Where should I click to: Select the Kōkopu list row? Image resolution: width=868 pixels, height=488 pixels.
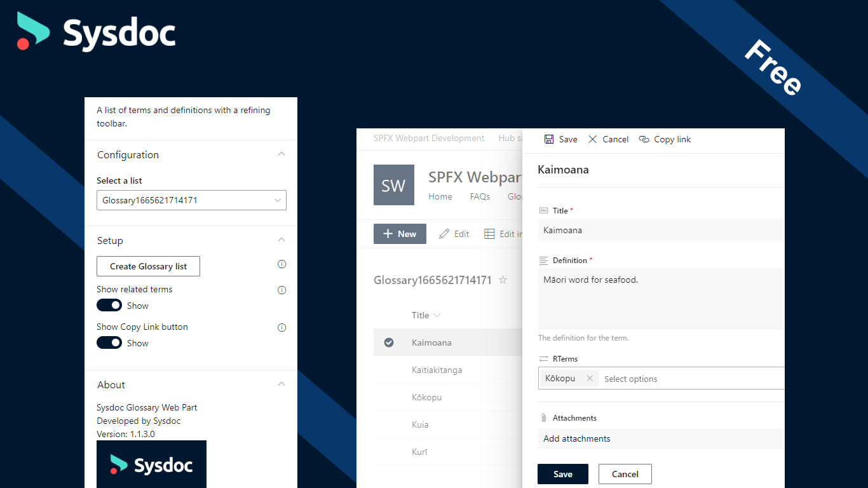click(448, 397)
